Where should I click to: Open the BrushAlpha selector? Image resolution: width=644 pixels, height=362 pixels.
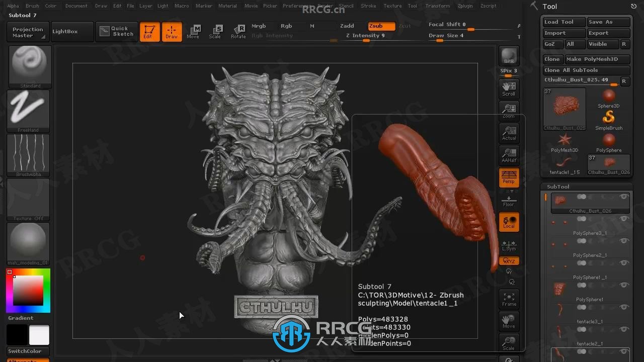coord(28,155)
